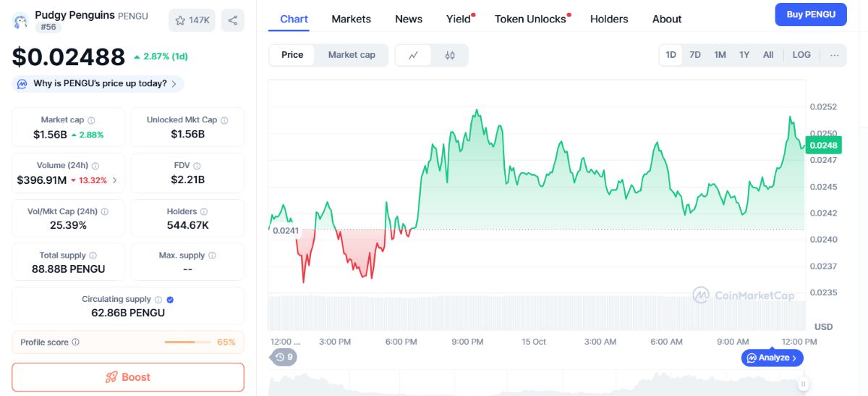Click the 25.39% Vol/Mkt Cap value
This screenshot has height=396, width=868.
coord(69,225)
